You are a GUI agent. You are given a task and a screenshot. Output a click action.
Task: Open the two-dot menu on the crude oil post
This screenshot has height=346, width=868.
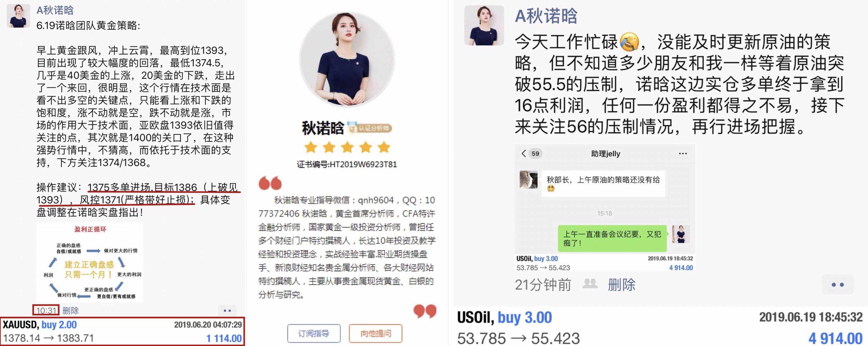point(837,285)
